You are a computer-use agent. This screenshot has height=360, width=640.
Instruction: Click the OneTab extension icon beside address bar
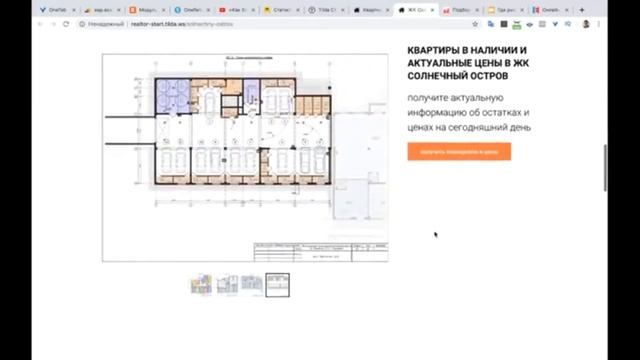point(555,24)
